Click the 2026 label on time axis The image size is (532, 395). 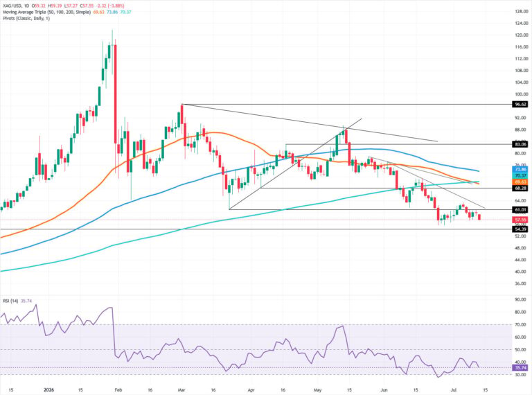pyautogui.click(x=48, y=390)
